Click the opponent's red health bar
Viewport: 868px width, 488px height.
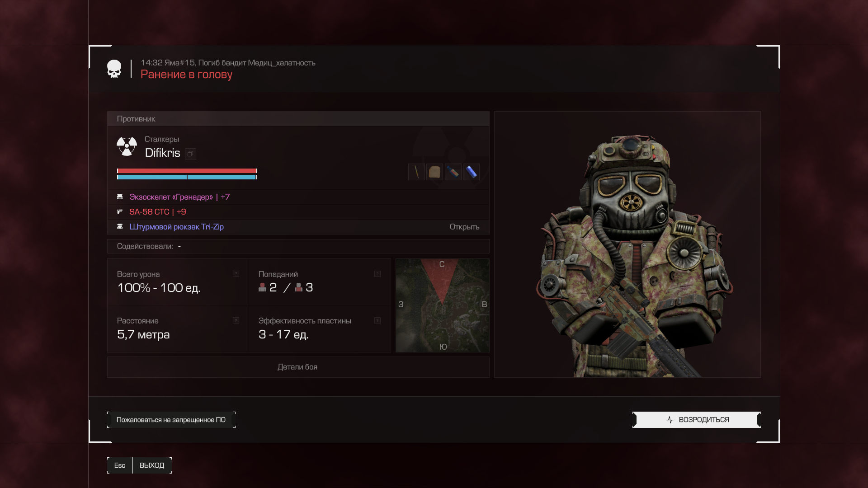click(x=187, y=171)
